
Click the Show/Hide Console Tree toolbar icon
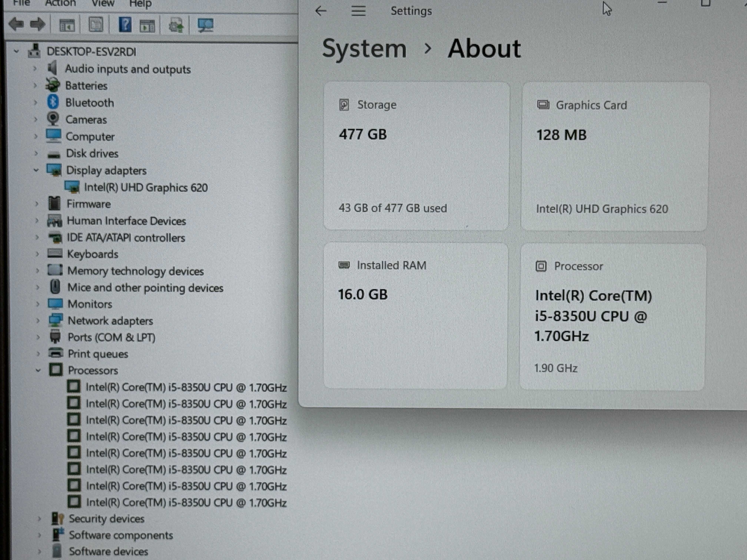point(67,25)
